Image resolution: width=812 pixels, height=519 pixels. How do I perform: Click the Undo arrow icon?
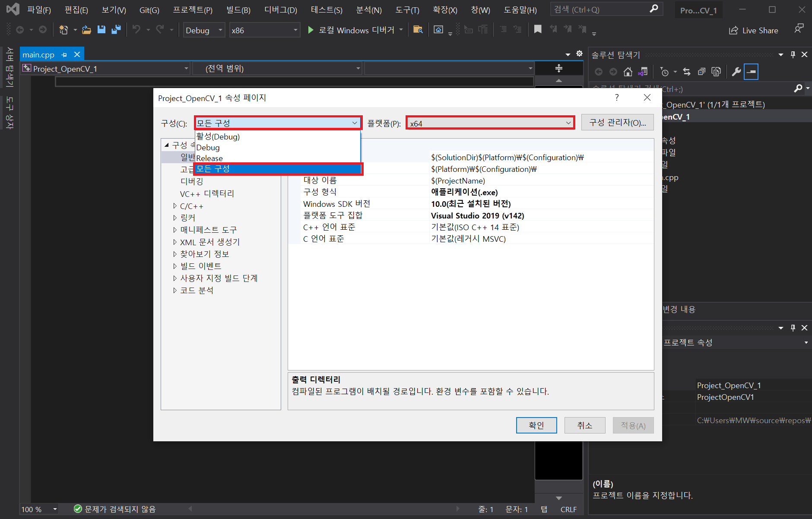click(x=136, y=29)
